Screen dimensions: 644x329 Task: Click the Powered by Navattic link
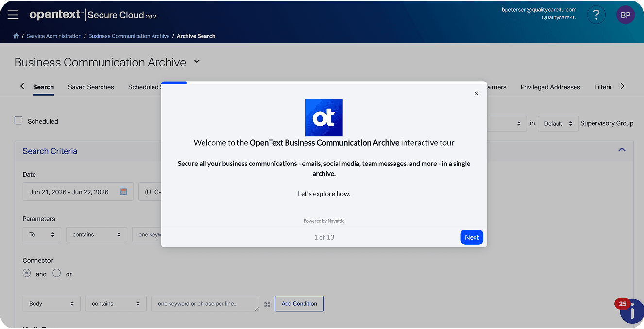pos(324,221)
